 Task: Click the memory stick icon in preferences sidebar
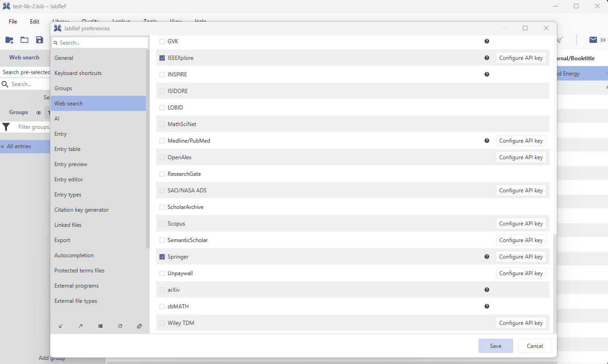(140, 326)
